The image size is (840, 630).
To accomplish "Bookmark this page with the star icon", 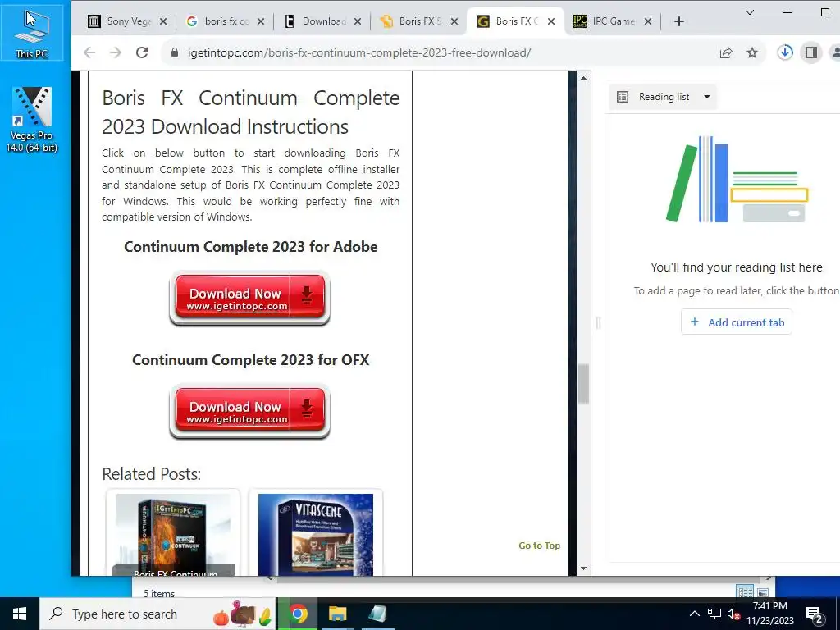I will [752, 52].
